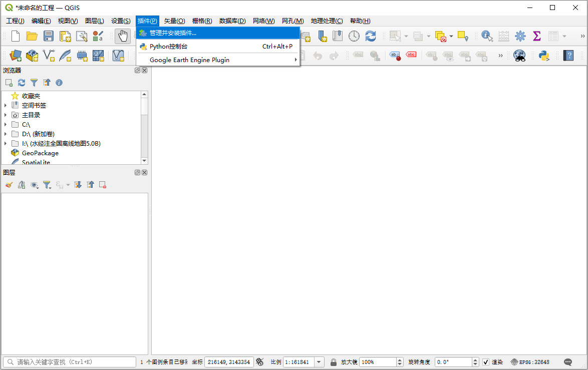Save project with the floppy disk icon

point(49,36)
